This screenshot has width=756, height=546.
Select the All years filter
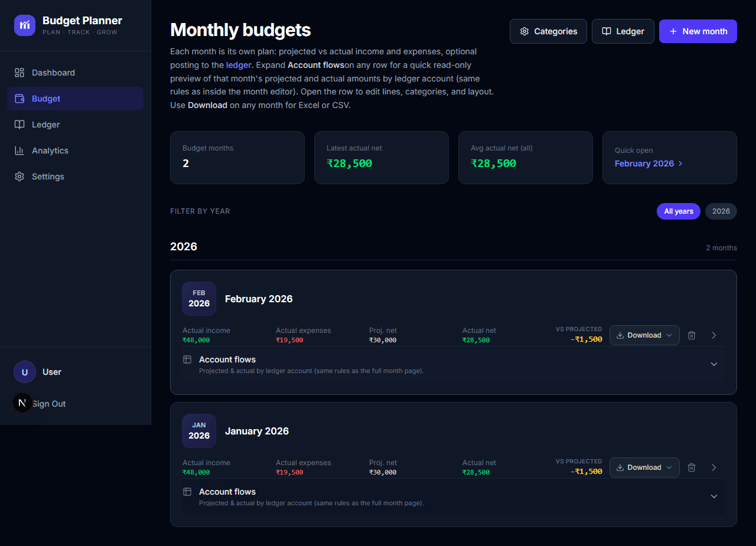(679, 211)
